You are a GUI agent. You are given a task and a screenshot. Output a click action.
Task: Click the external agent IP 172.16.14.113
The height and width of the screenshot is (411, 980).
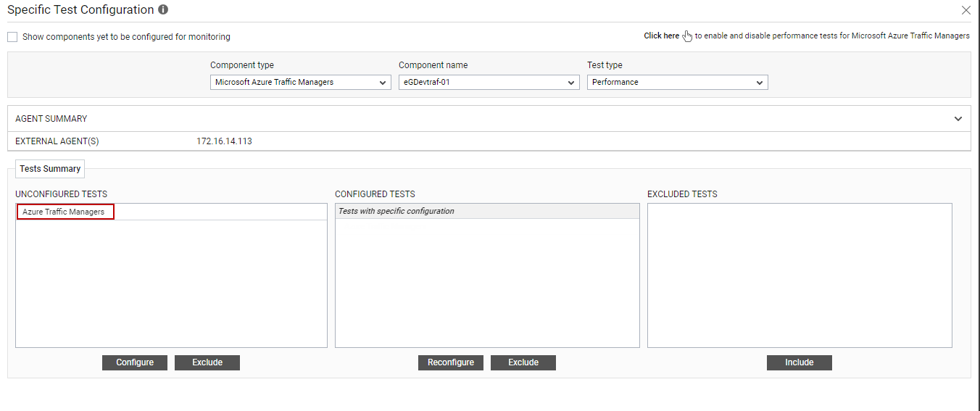[225, 141]
